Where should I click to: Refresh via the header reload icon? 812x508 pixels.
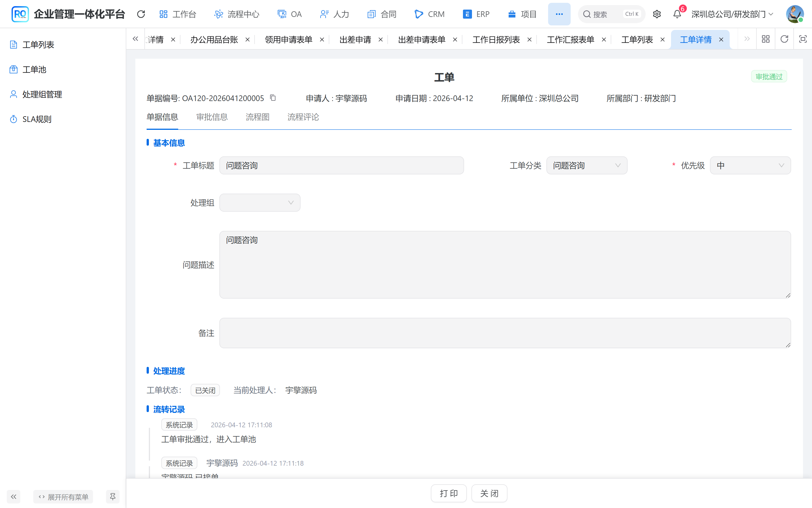[x=141, y=14]
